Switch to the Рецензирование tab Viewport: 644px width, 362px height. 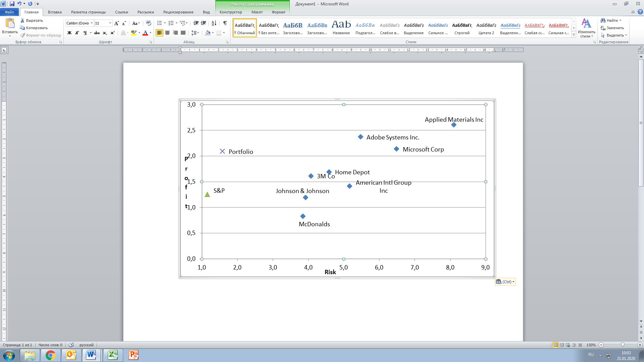pyautogui.click(x=178, y=12)
